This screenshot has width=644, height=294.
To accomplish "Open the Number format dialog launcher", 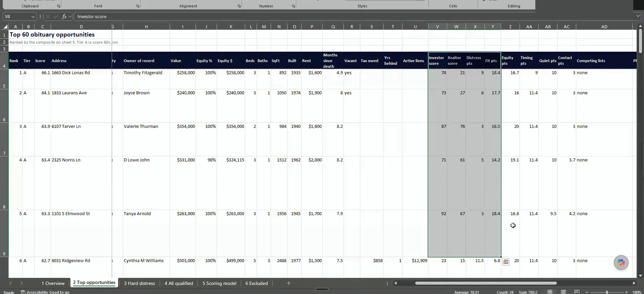I will 293,6.
